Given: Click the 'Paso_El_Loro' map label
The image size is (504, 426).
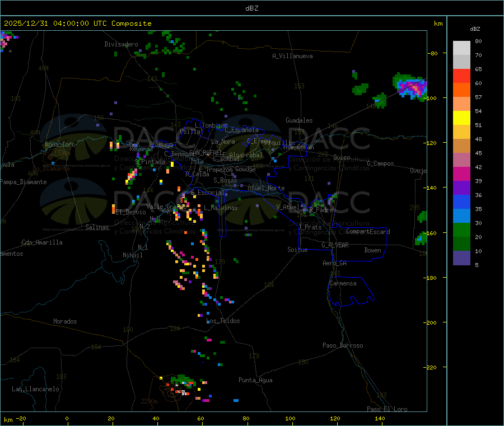Looking at the screenshot, I should [x=388, y=409].
